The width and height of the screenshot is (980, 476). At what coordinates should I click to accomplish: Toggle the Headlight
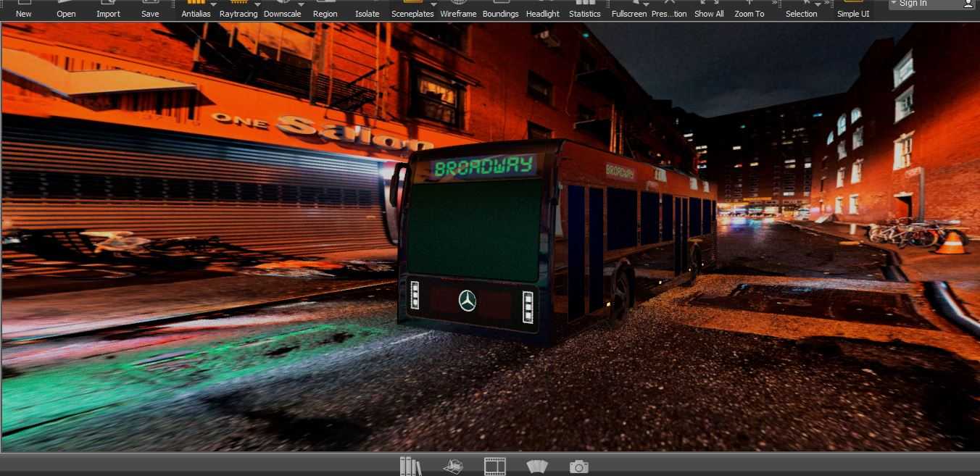[x=543, y=9]
